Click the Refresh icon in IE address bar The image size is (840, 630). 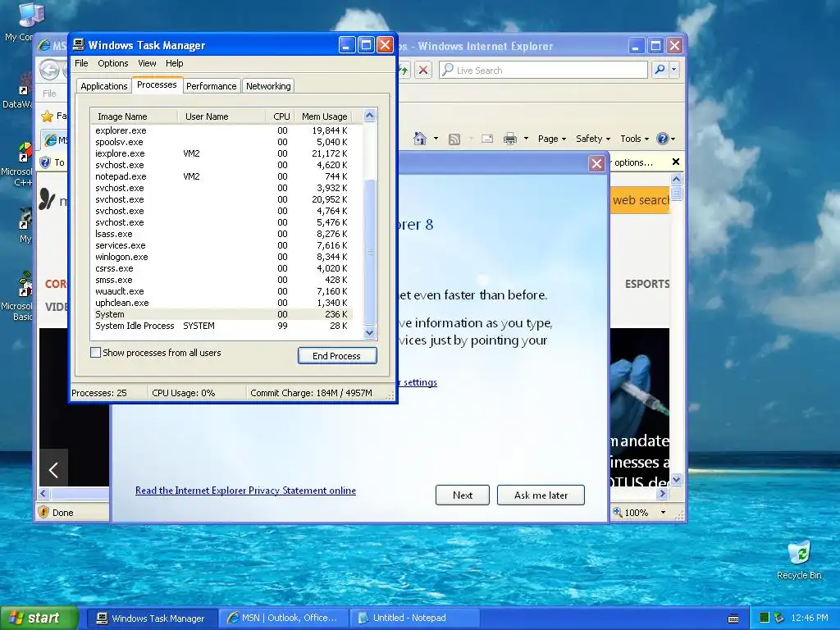404,71
